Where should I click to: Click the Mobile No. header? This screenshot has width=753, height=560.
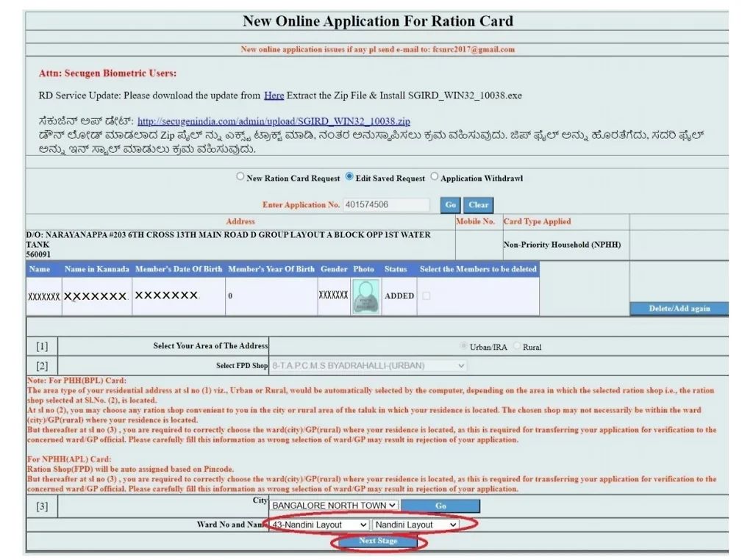pyautogui.click(x=475, y=222)
